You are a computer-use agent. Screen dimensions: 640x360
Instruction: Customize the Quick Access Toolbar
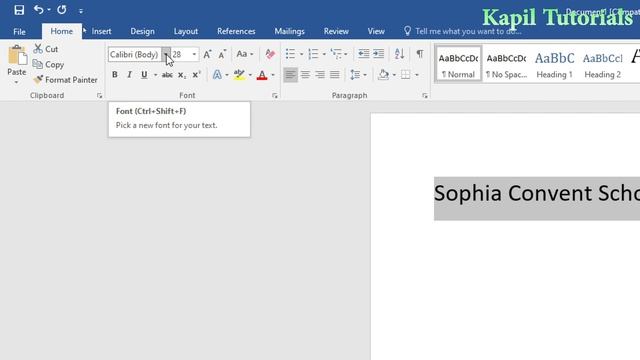pyautogui.click(x=81, y=11)
